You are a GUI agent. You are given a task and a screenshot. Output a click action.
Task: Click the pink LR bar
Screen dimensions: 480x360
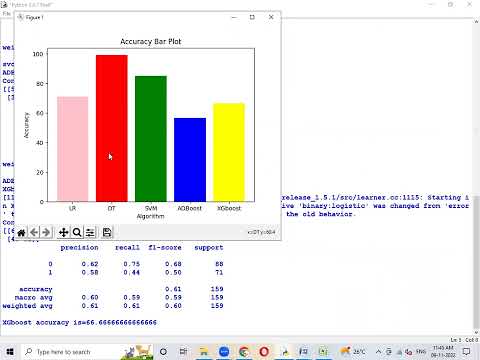[x=73, y=149]
